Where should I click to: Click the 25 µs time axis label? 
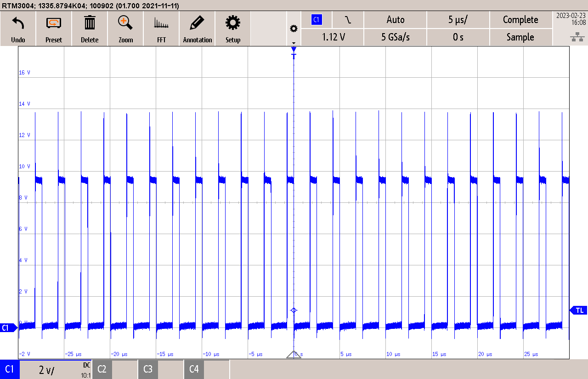(x=531, y=354)
